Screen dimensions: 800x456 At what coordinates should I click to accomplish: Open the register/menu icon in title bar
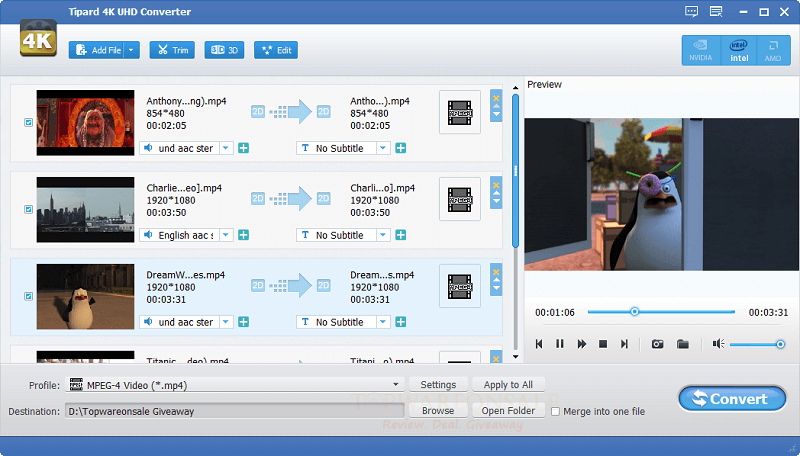[716, 11]
